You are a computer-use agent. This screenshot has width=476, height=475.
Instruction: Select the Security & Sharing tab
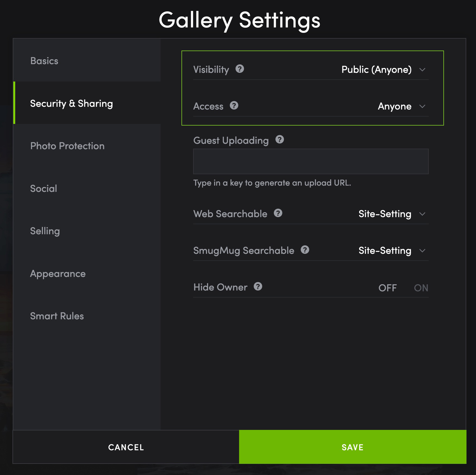tap(87, 103)
